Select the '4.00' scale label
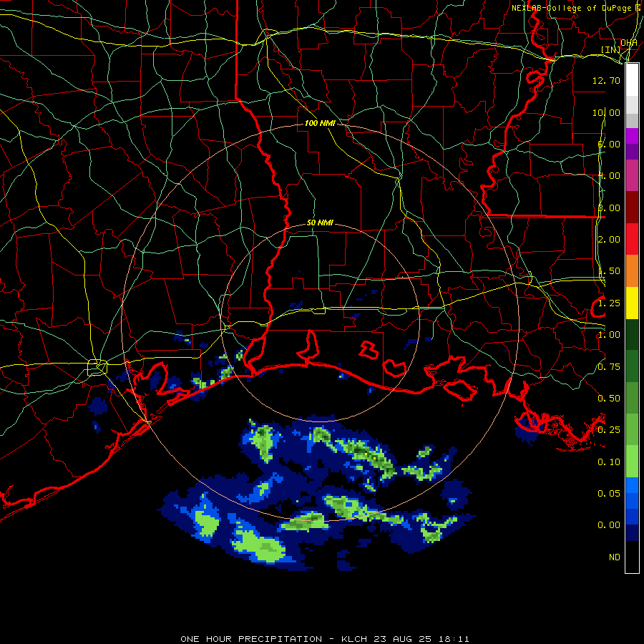The height and width of the screenshot is (644, 644). tap(609, 176)
